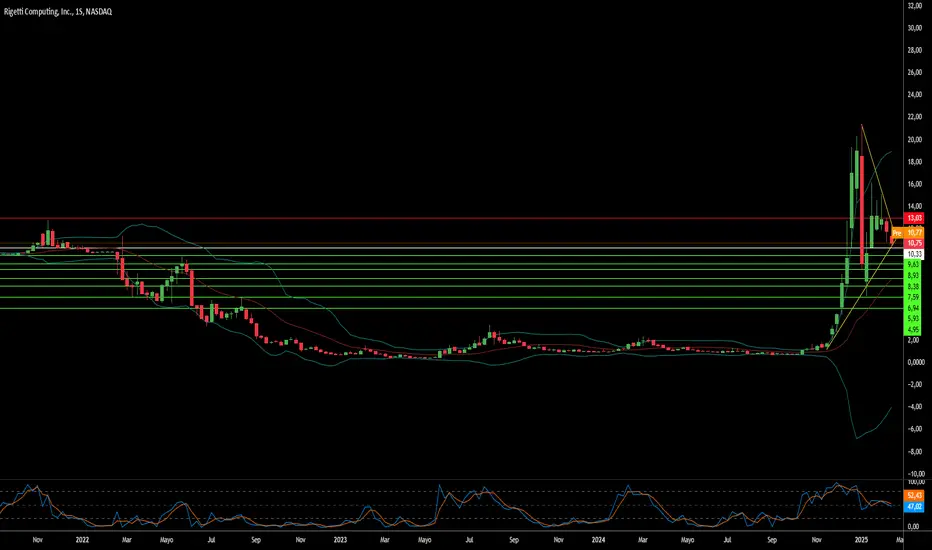Select the green 8,38 level label
Viewport: 932px width, 550px height.
pyautogui.click(x=913, y=286)
